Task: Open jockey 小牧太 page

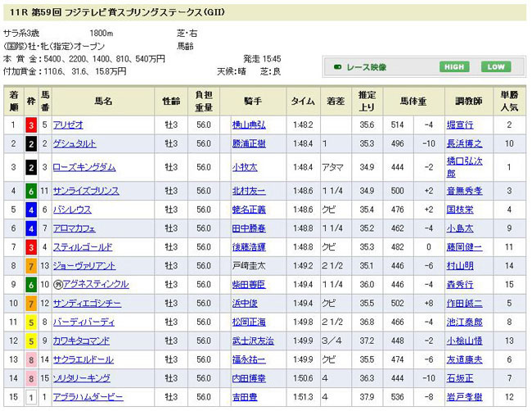Action: tap(244, 167)
